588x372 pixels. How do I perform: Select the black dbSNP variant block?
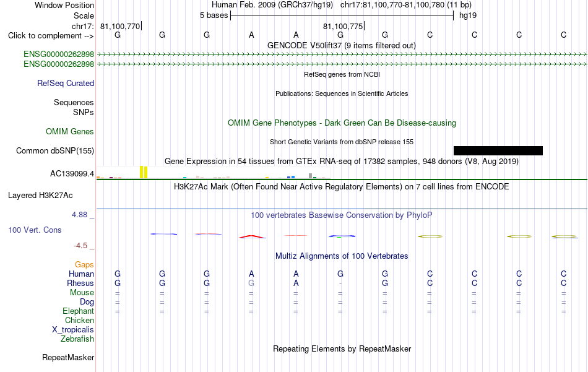pos(498,151)
